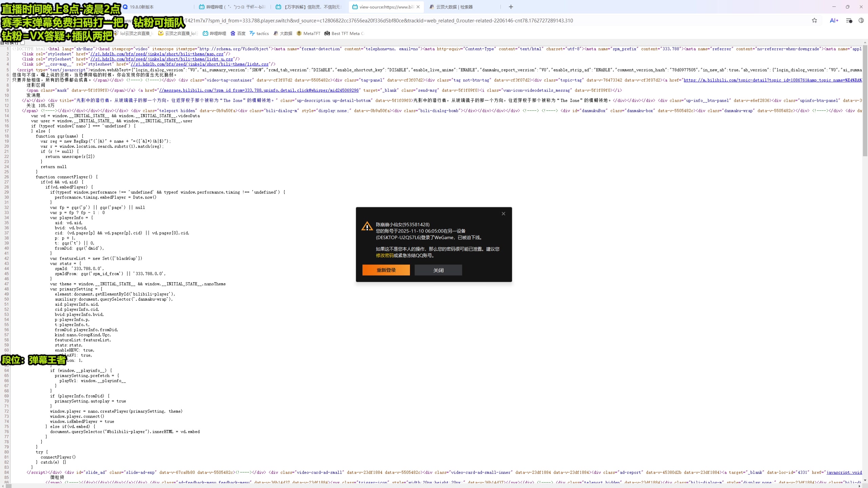Toggle the 自动换行 line wrap checkbox
Viewport: 868px width, 488px height.
click(x=23, y=43)
